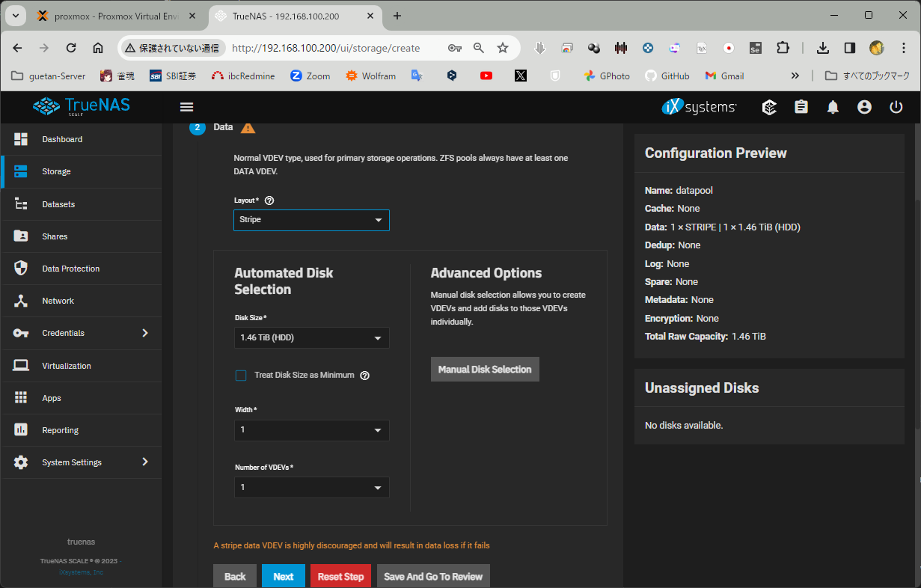Expand the Credentials sidebar menu
Screen dimensions: 921x588
[81, 333]
